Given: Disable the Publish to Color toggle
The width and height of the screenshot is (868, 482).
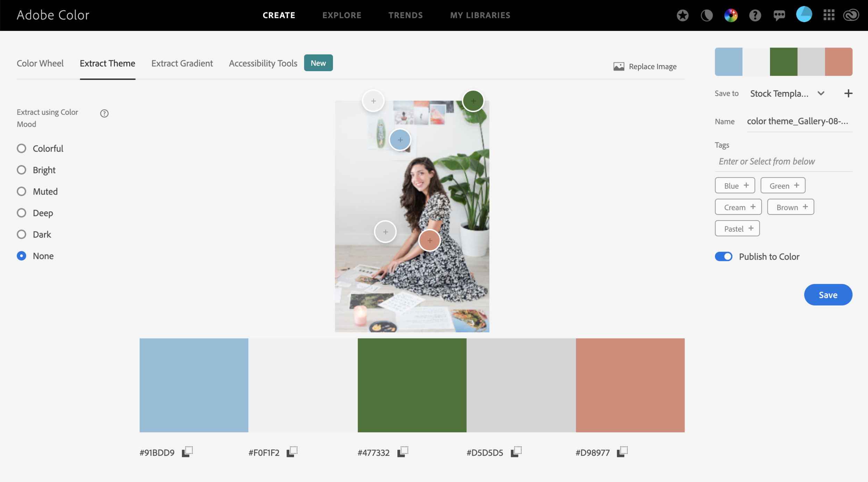Looking at the screenshot, I should [724, 257].
